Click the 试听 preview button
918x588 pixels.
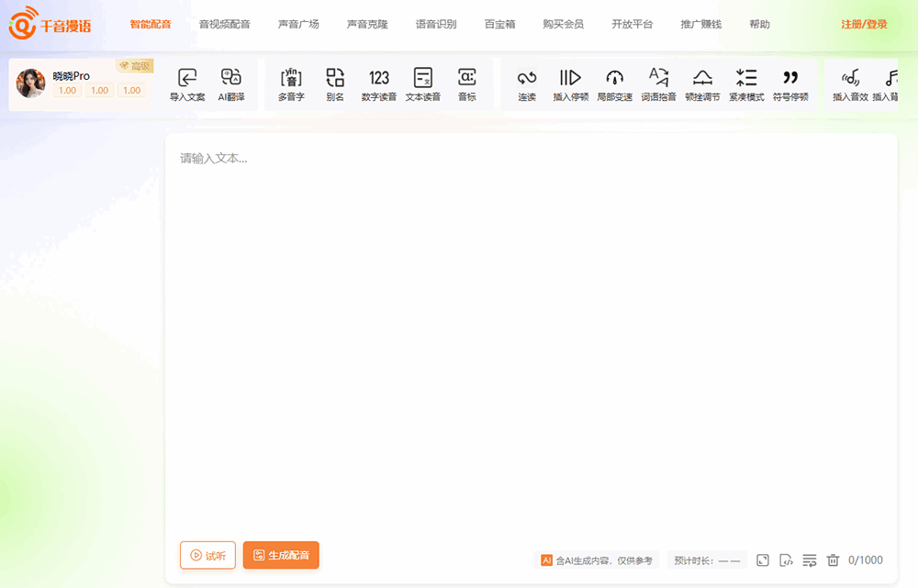pos(207,555)
